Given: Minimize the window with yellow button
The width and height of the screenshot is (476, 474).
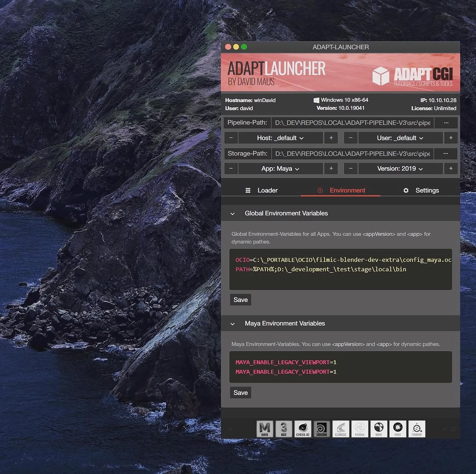Looking at the screenshot, I should (x=236, y=47).
